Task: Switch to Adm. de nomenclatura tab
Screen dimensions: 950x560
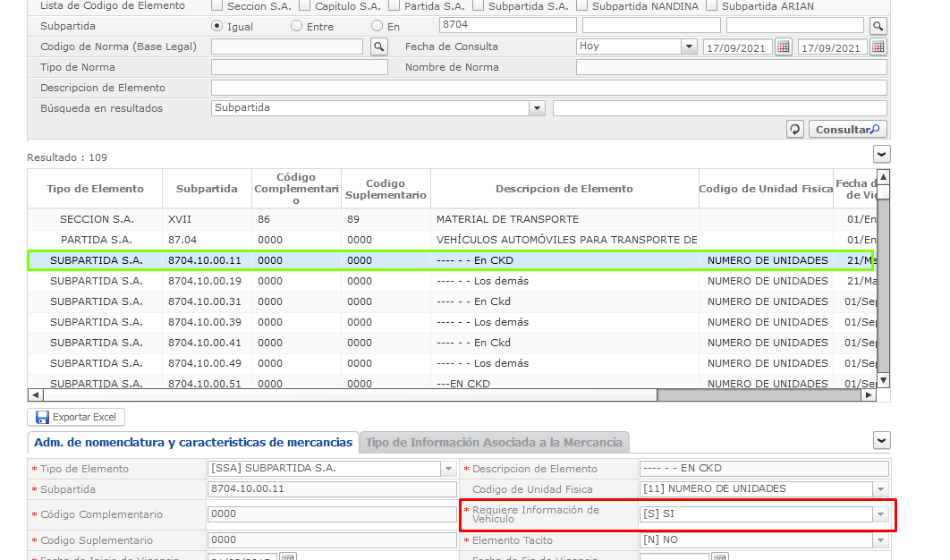Action: click(x=193, y=443)
